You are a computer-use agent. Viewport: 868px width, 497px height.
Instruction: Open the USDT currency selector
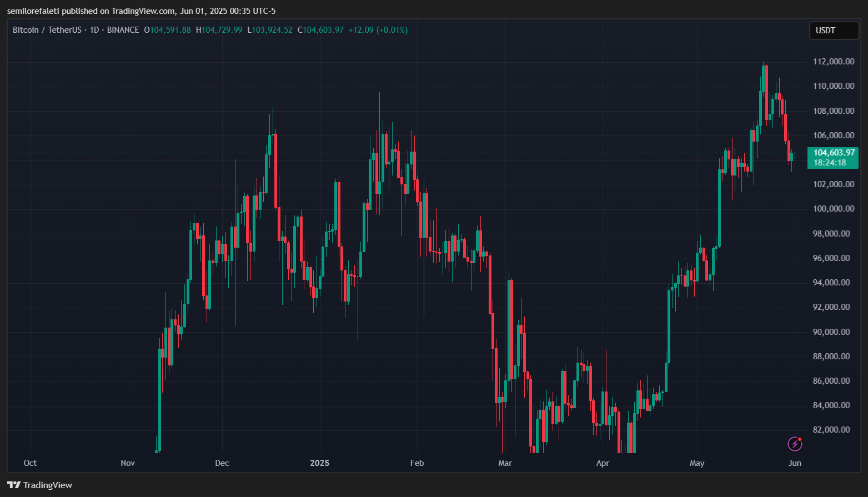pyautogui.click(x=833, y=31)
